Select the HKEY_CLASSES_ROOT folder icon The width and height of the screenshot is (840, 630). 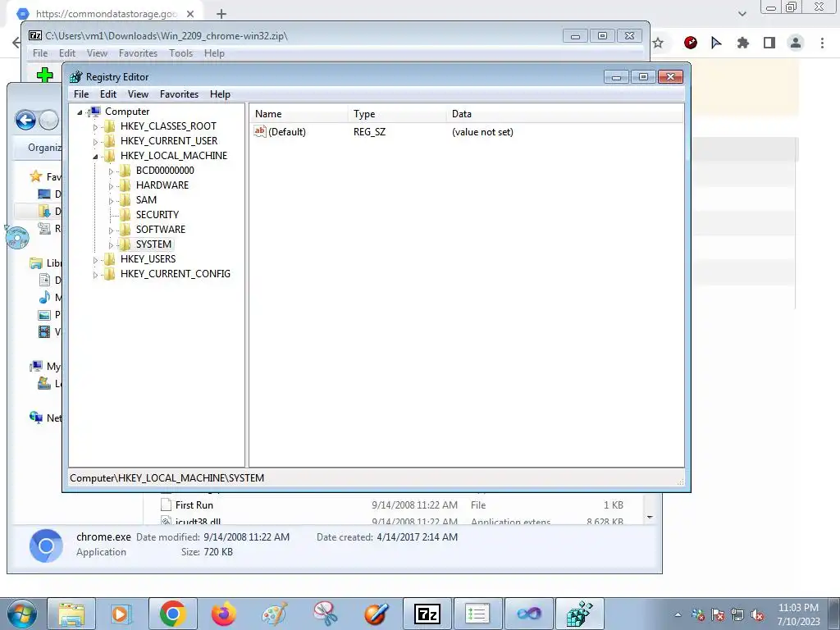click(x=110, y=126)
